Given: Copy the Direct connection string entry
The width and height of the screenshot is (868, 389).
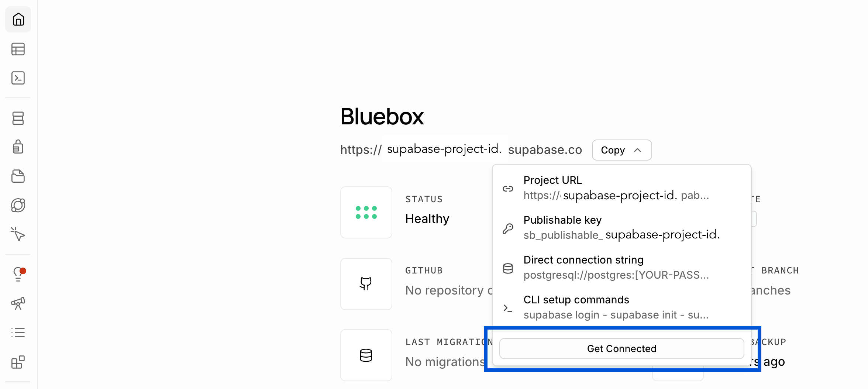Looking at the screenshot, I should coord(621,268).
